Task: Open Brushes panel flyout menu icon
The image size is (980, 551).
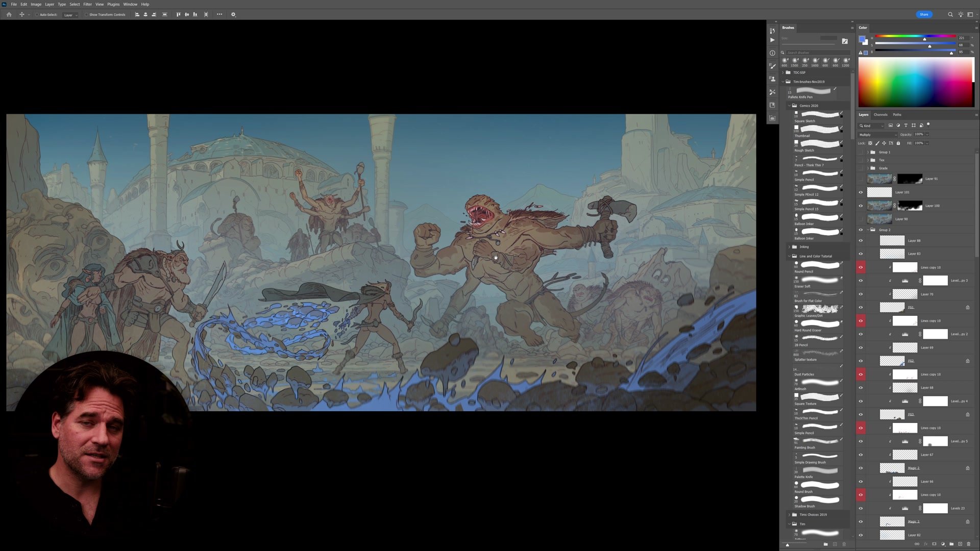Action: tap(852, 28)
